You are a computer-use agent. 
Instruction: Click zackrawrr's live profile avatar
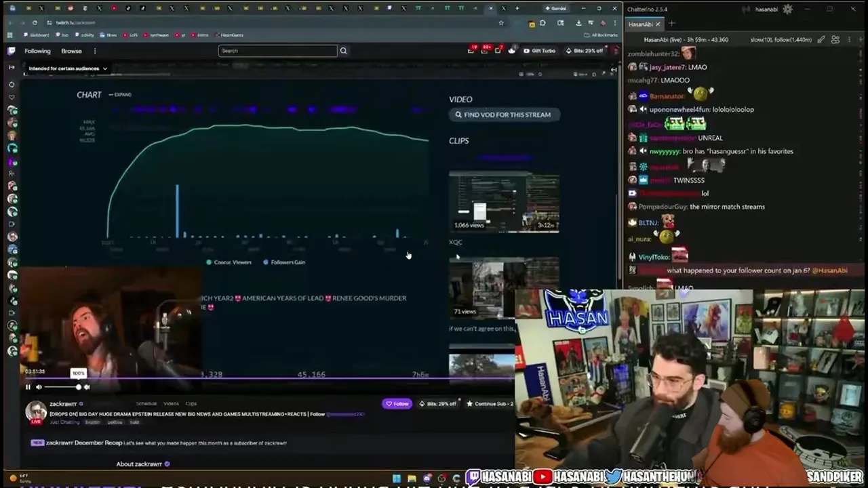36,412
